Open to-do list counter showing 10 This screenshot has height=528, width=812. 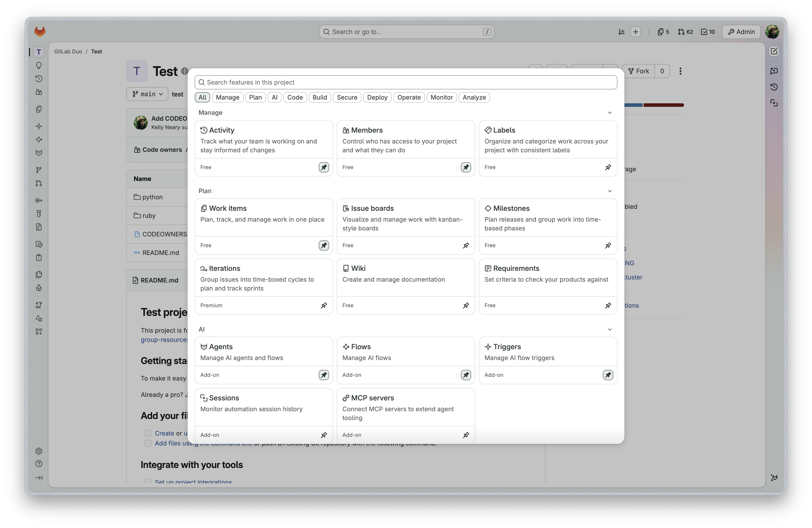click(708, 32)
